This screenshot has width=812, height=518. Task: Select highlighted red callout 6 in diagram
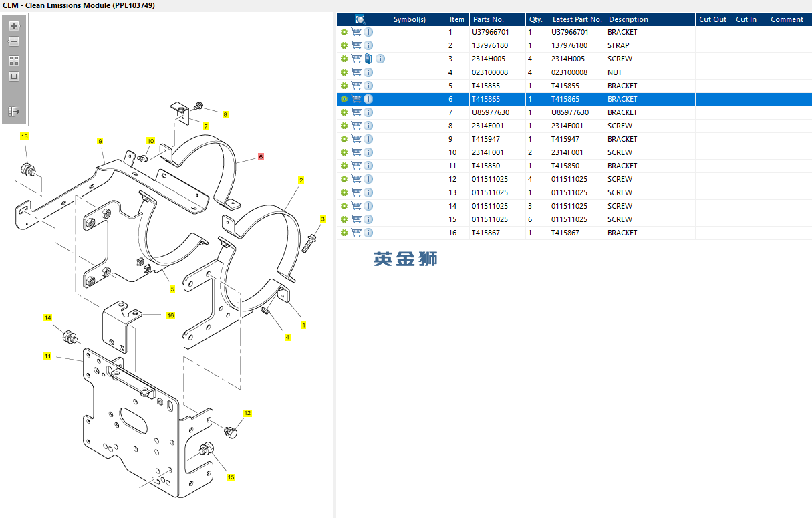pos(261,157)
